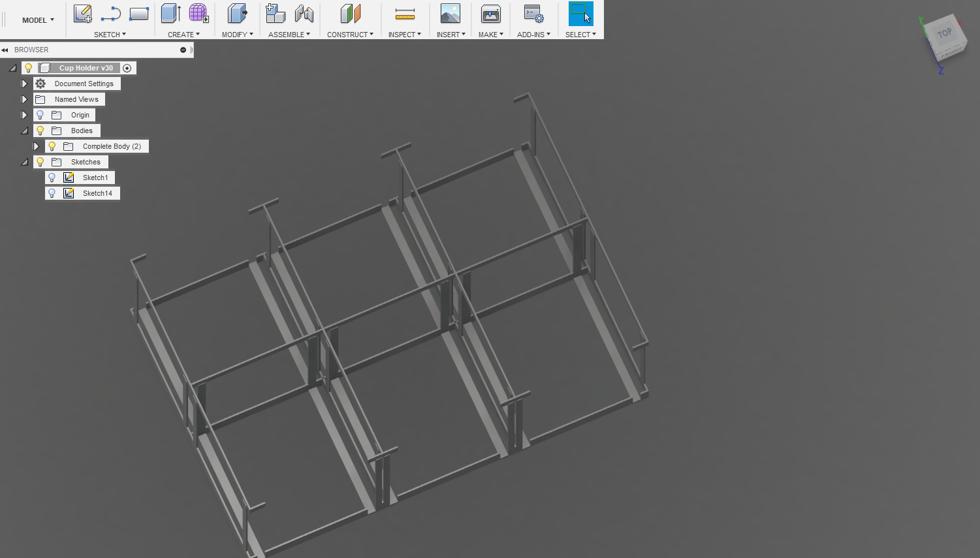Viewport: 980px width, 558px height.
Task: Click the Insert image icon
Action: (x=450, y=14)
